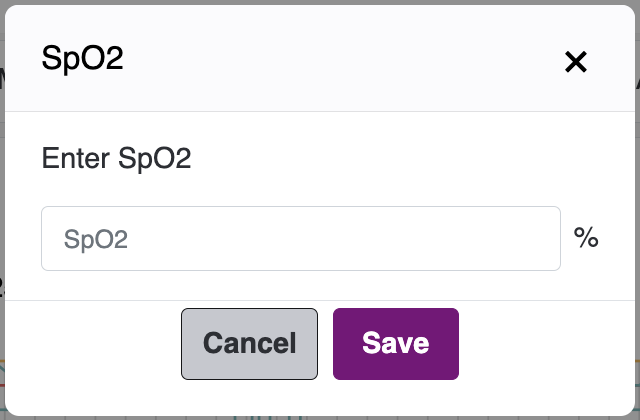
Task: Close the SpO2 dialog with the X icon
Action: (x=576, y=62)
